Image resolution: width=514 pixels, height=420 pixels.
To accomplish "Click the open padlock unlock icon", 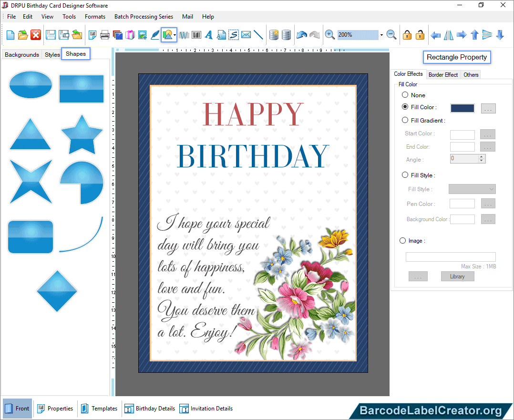I will [420, 35].
